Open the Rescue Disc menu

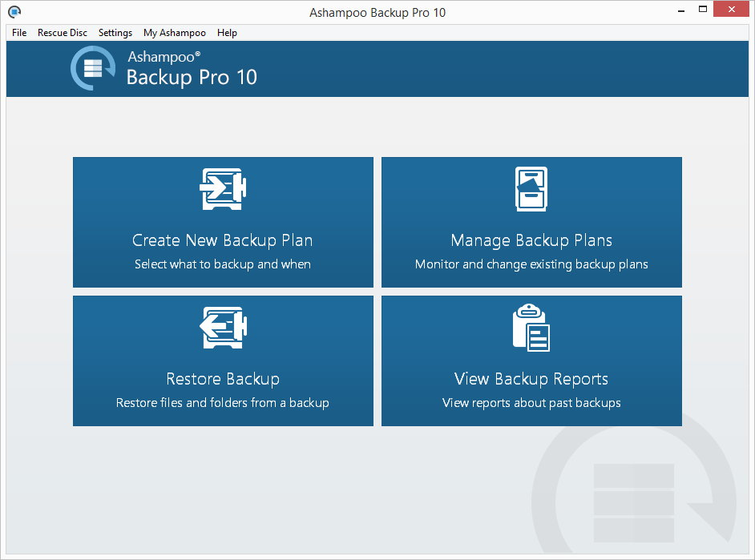[62, 33]
